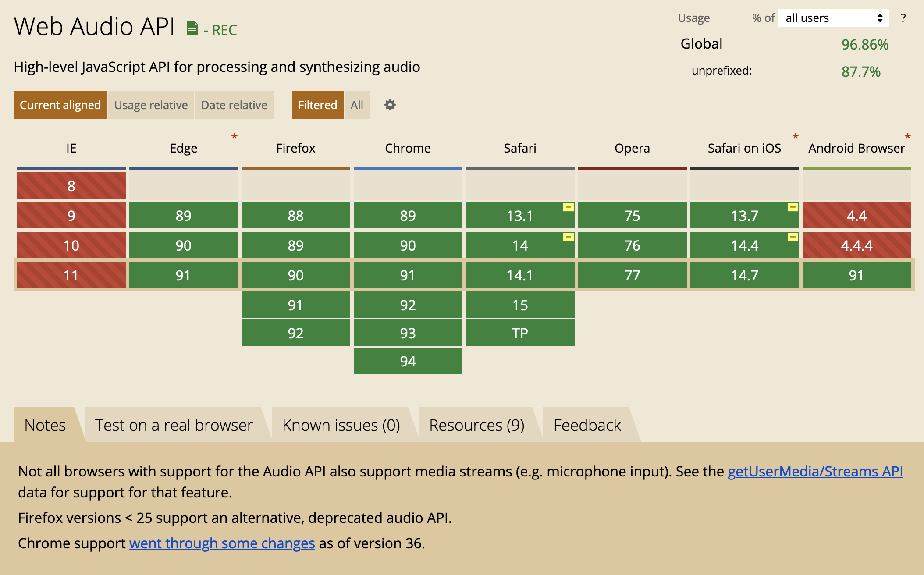Select the Filtered browsers button
The image size is (924, 575).
[x=317, y=105]
